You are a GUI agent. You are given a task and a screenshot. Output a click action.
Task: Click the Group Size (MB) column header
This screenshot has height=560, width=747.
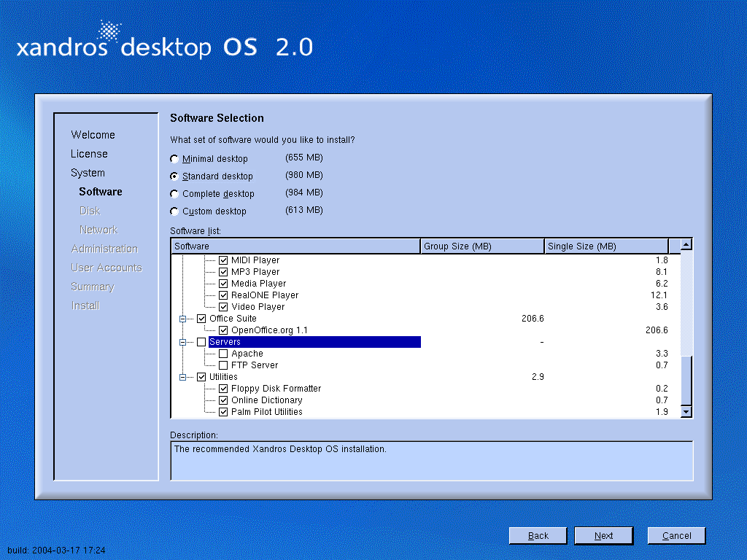(x=482, y=246)
